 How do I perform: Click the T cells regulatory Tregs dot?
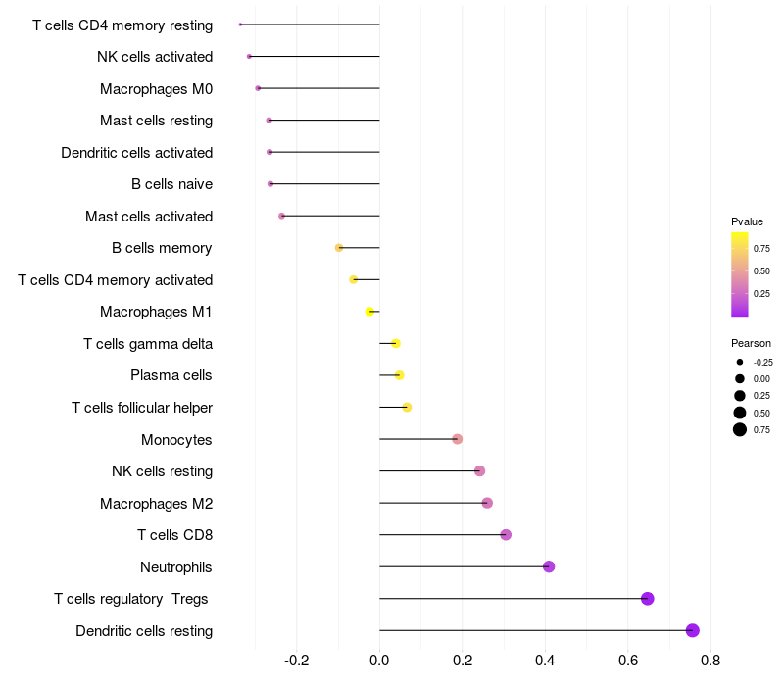[647, 599]
